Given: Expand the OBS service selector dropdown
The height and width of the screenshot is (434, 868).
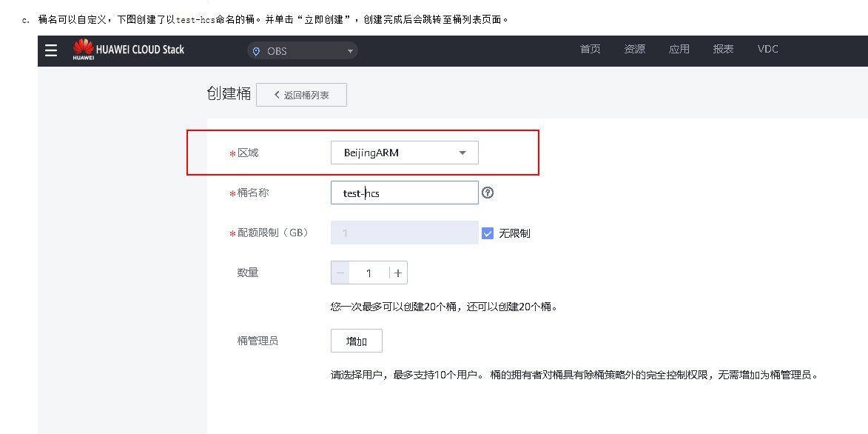Looking at the screenshot, I should tap(350, 51).
